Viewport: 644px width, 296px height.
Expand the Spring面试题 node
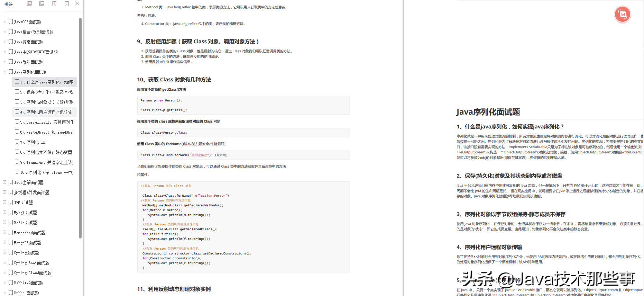coord(4,252)
